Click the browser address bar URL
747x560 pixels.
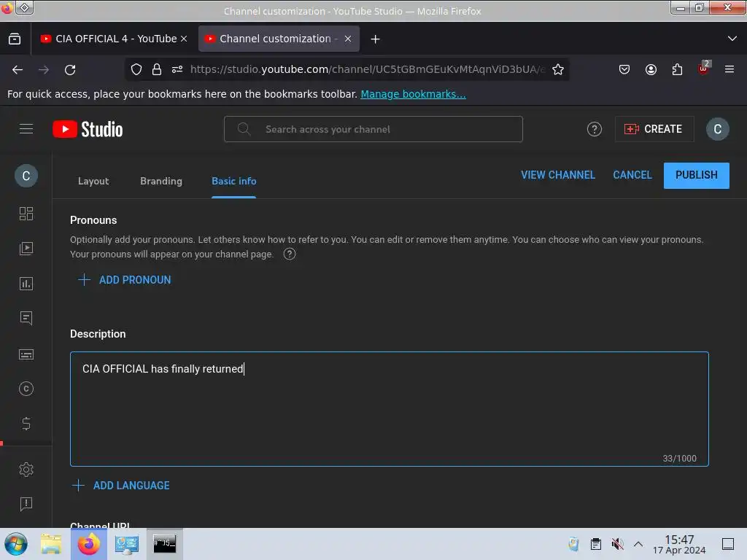367,69
